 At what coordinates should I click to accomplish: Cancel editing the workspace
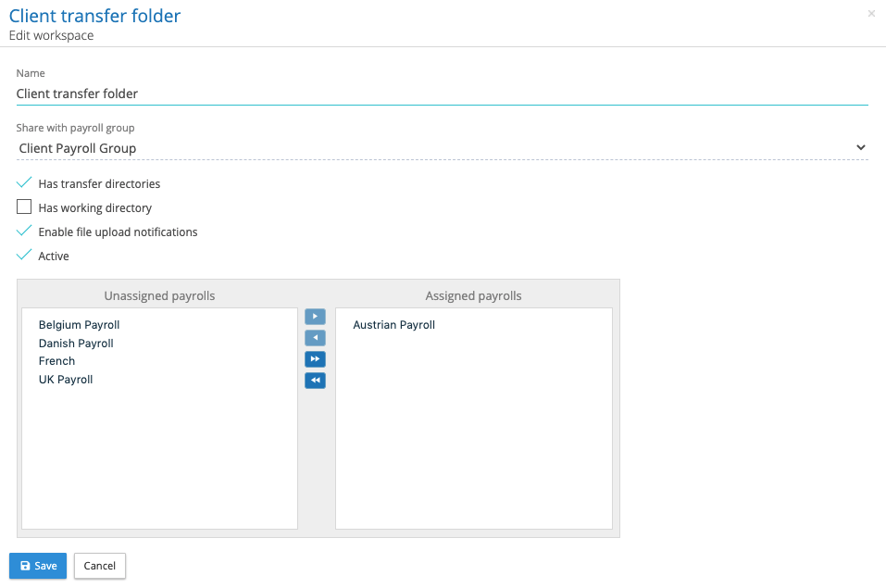(100, 566)
